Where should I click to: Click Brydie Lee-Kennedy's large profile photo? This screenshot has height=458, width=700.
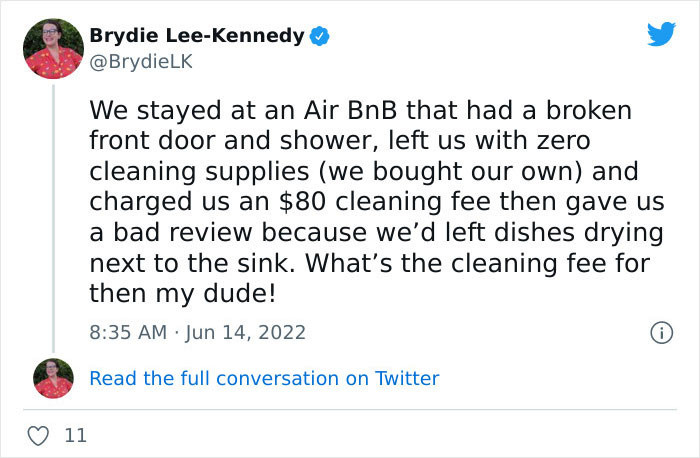(53, 48)
